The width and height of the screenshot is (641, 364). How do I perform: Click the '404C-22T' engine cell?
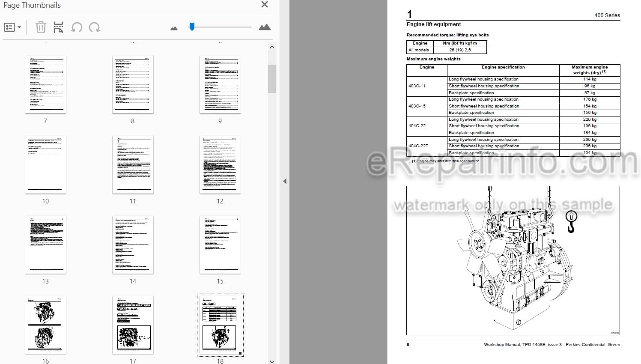pyautogui.click(x=426, y=146)
